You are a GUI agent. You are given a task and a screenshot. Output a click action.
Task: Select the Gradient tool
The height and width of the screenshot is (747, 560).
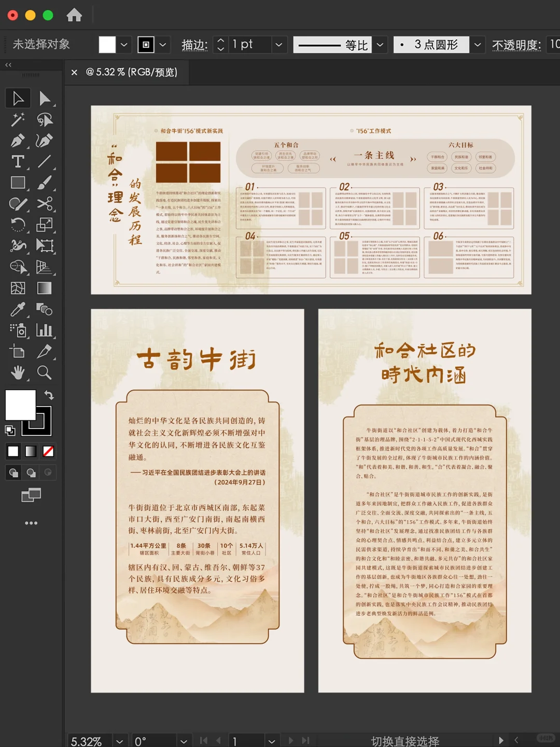click(45, 288)
